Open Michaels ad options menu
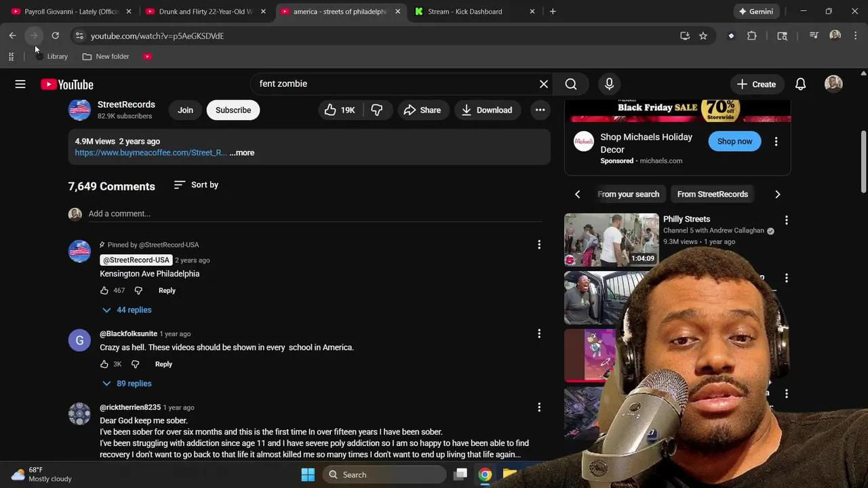 click(x=776, y=142)
